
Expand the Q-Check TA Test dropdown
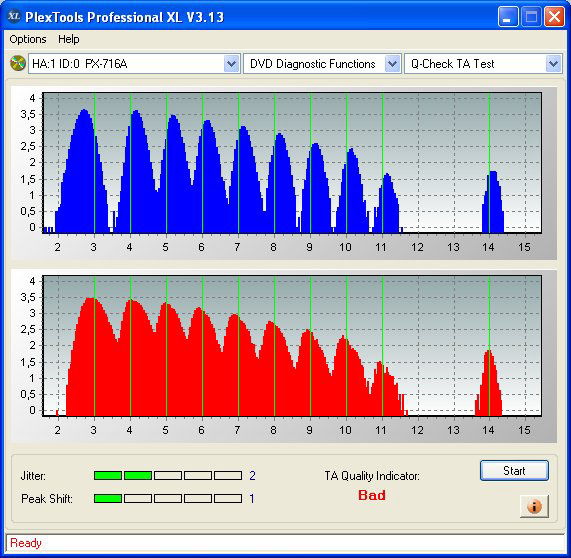(x=554, y=64)
